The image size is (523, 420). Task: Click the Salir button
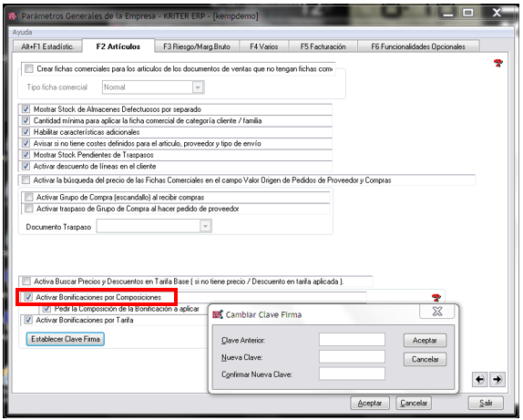pos(486,403)
